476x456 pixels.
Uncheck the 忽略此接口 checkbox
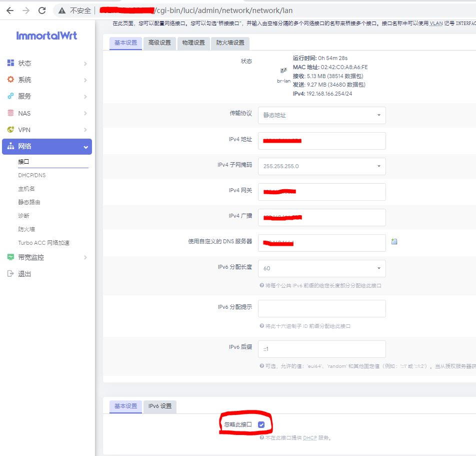click(261, 423)
